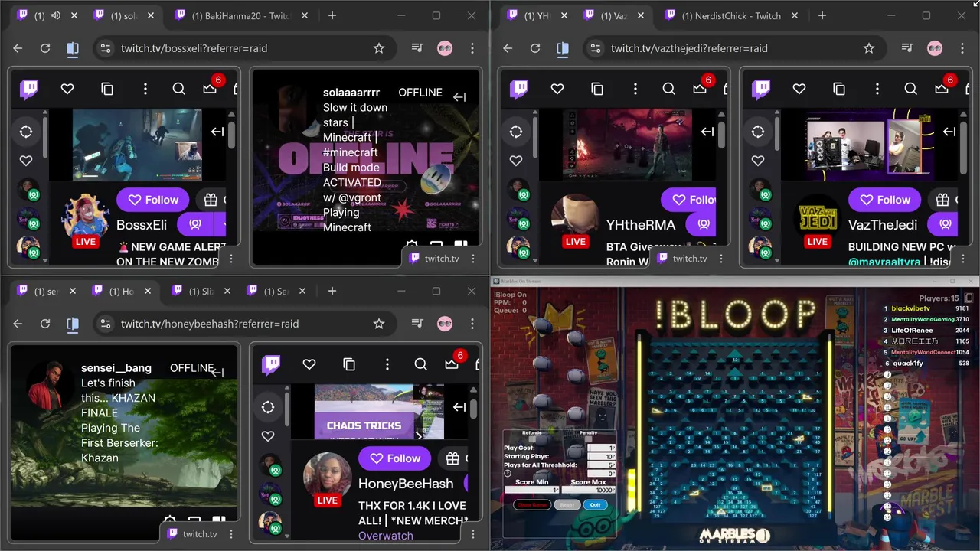
Task: Follow VazTheJedi channel
Action: 885,200
